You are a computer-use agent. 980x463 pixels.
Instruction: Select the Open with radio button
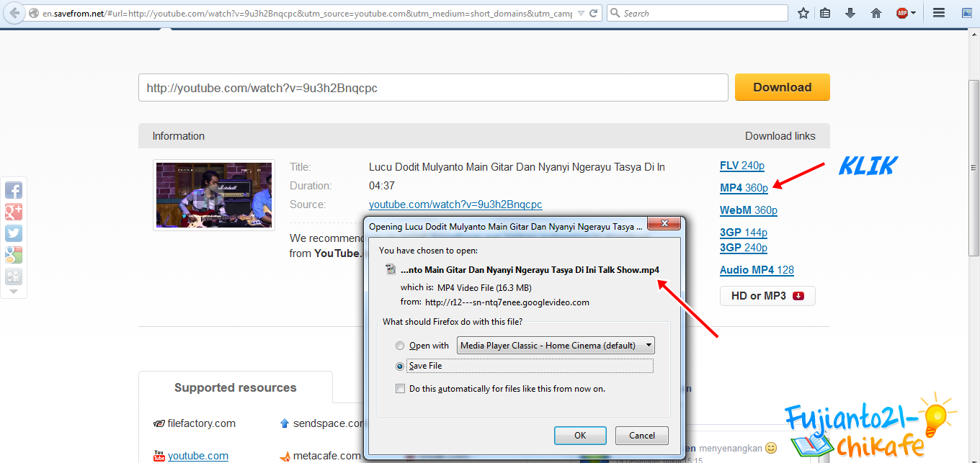tap(400, 346)
